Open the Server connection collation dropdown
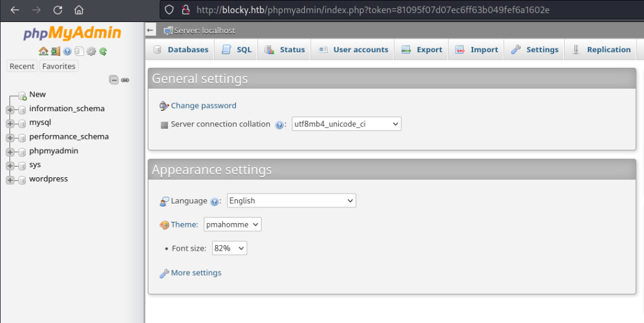 [x=347, y=124]
